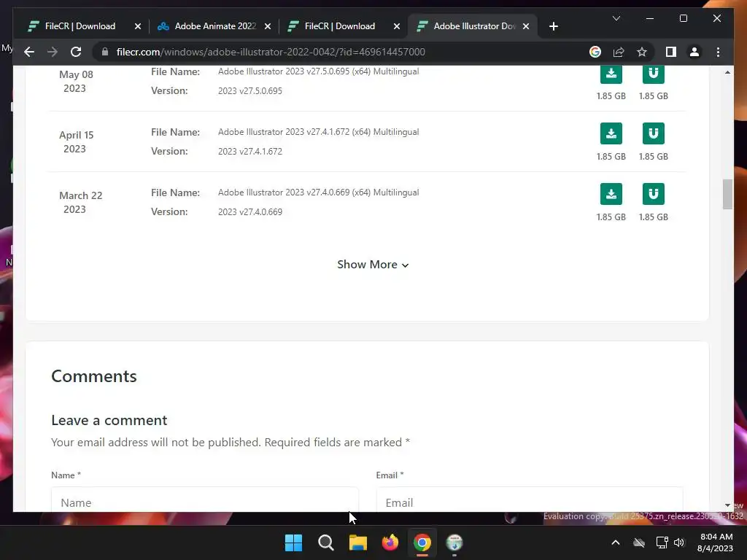Go forward in browser history
The width and height of the screenshot is (747, 560).
click(x=53, y=52)
